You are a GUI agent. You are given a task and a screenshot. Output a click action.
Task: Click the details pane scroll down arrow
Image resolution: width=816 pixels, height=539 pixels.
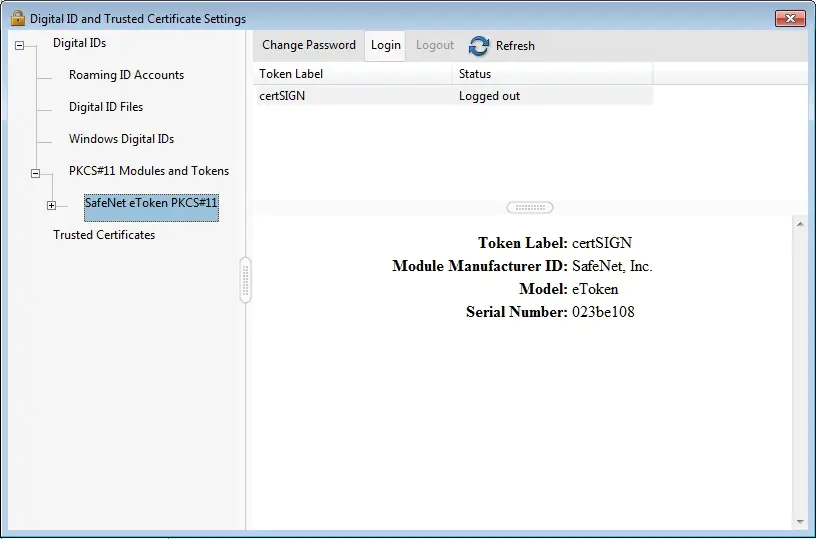click(800, 522)
